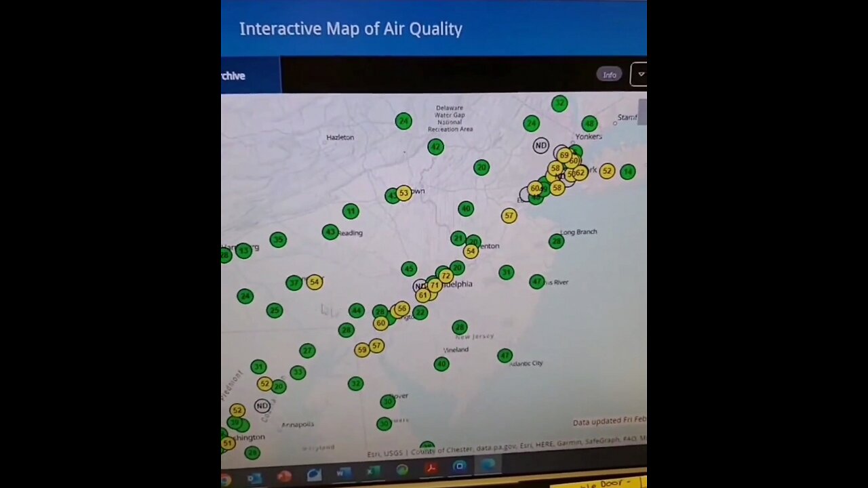This screenshot has width=868, height=488.
Task: Open the green 28 marker above New Jersey label
Action: click(x=460, y=327)
